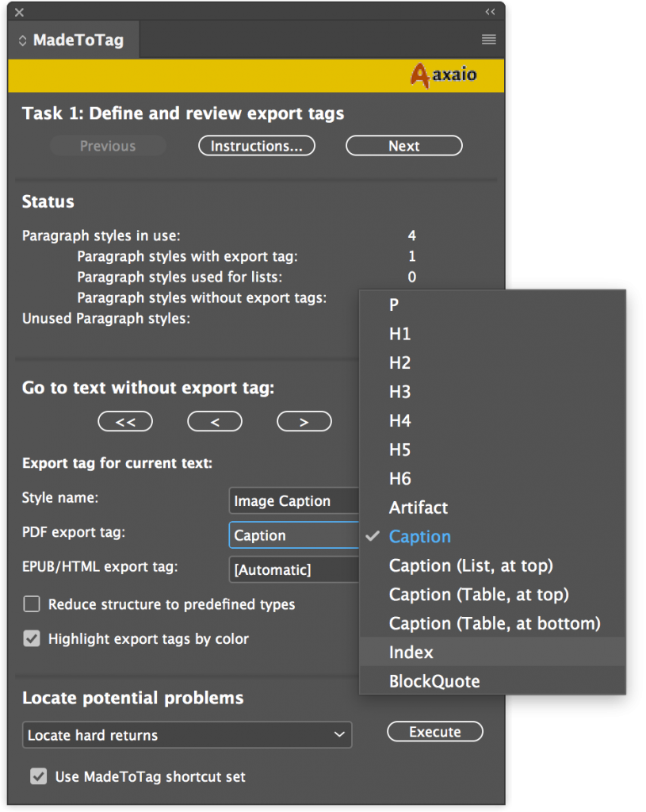646x812 pixels.
Task: Click the Execute button
Action: [435, 732]
